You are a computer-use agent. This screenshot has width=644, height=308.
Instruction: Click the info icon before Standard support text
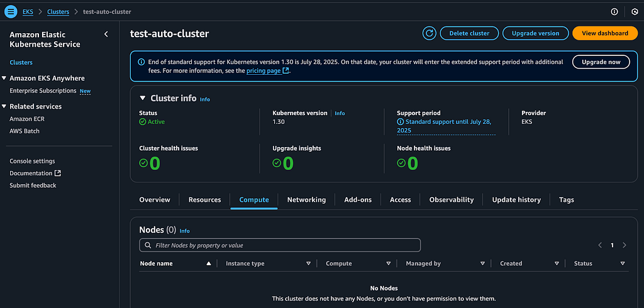click(x=401, y=121)
